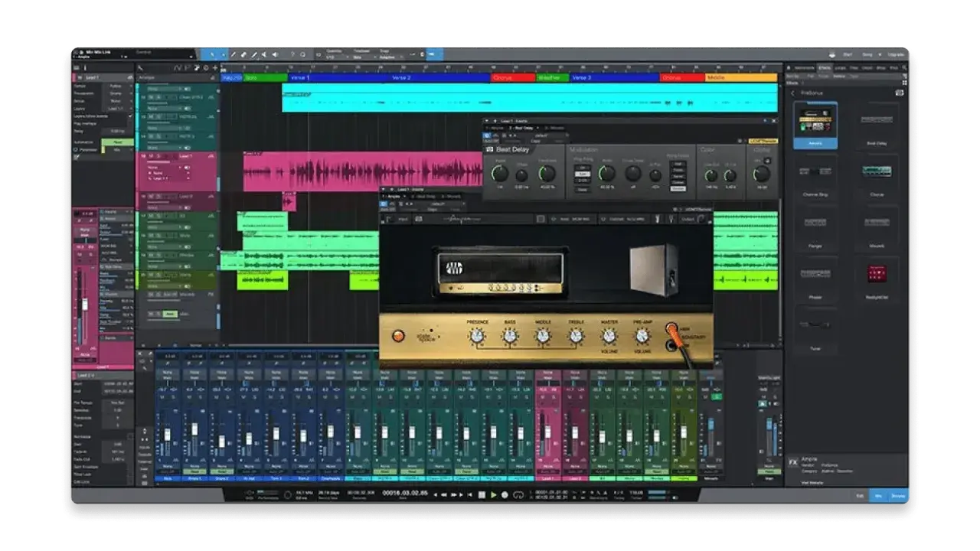980x551 pixels.
Task: Switch to the Pool browser tab
Action: 893,67
